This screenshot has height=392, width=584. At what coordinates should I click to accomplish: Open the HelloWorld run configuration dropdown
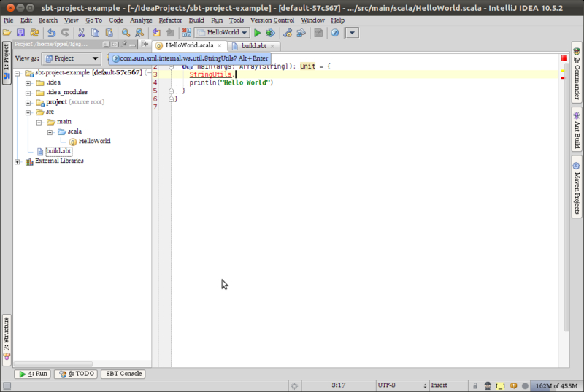[222, 33]
